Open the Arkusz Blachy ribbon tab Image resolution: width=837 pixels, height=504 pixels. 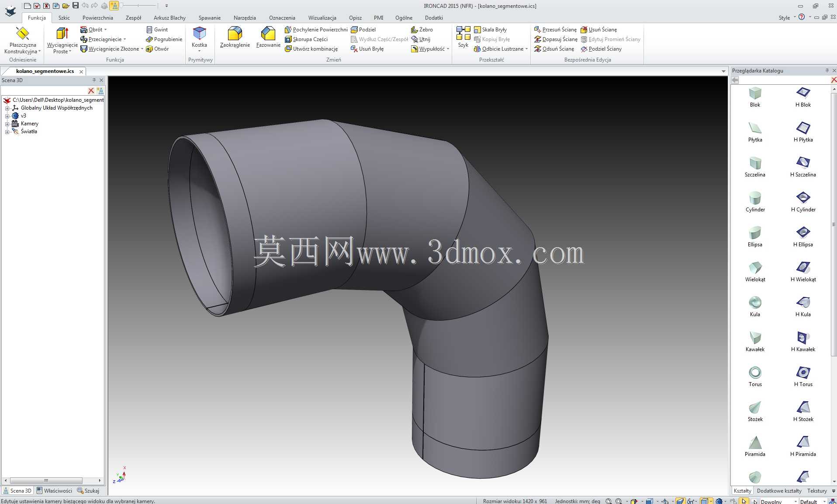coord(169,18)
